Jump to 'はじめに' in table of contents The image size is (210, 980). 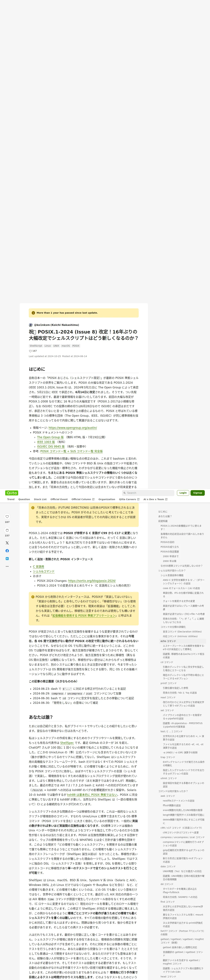coord(163,512)
